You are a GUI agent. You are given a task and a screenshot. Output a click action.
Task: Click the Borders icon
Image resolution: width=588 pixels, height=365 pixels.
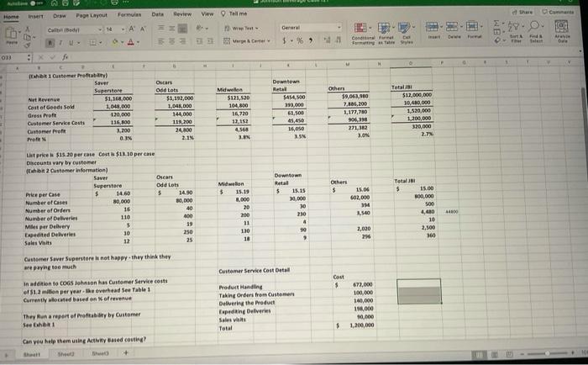pos(92,43)
